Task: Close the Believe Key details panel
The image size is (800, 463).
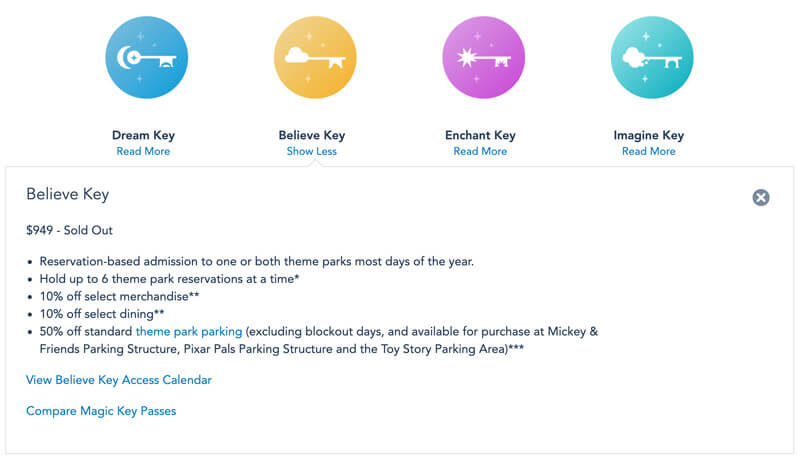Action: coord(761,197)
